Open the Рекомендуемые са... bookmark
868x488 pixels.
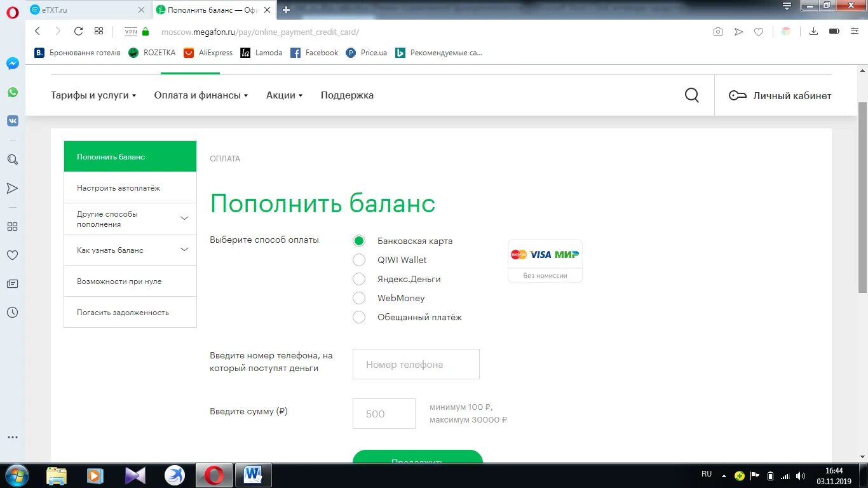tap(439, 53)
